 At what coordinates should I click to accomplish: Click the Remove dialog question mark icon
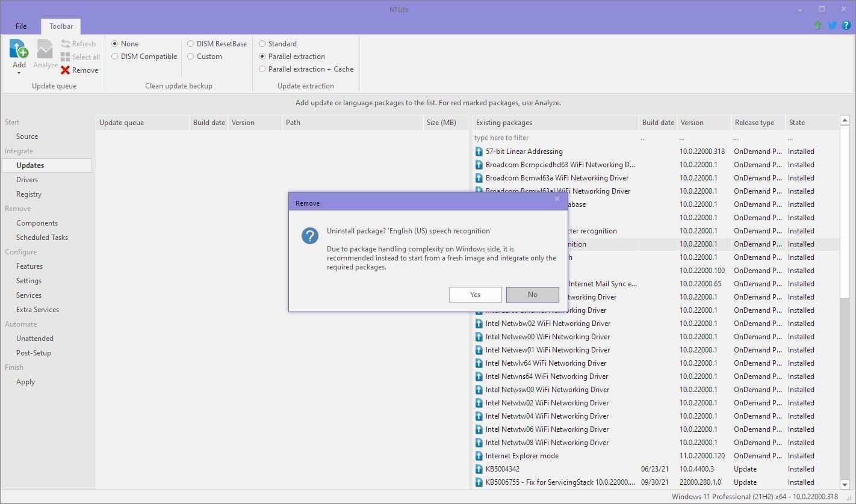310,236
